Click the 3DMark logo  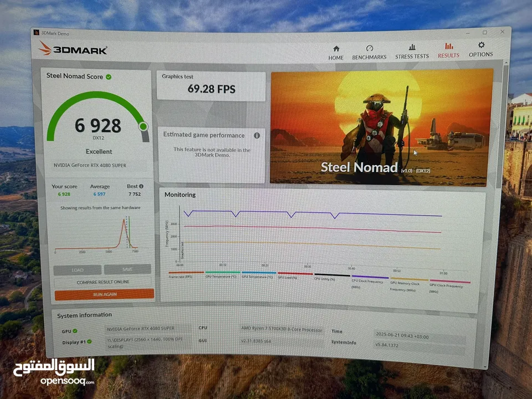click(73, 49)
